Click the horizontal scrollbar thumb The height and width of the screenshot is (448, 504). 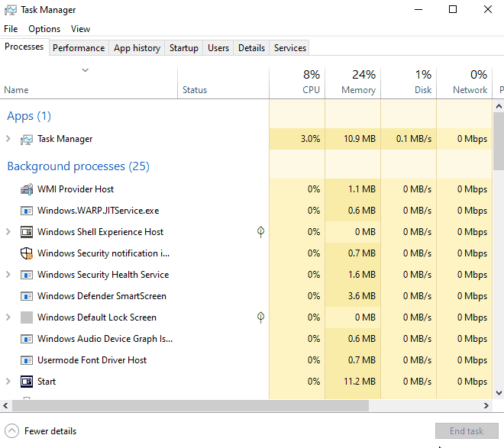(x=191, y=405)
